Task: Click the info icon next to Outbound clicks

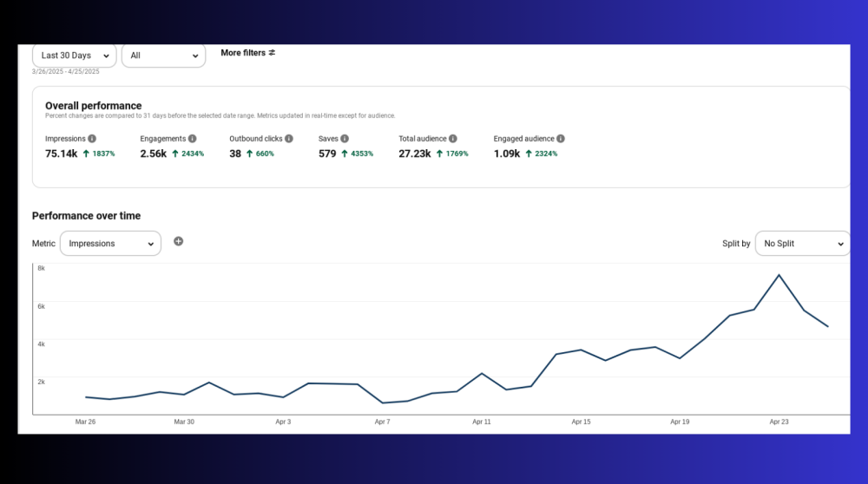Action: pyautogui.click(x=289, y=139)
